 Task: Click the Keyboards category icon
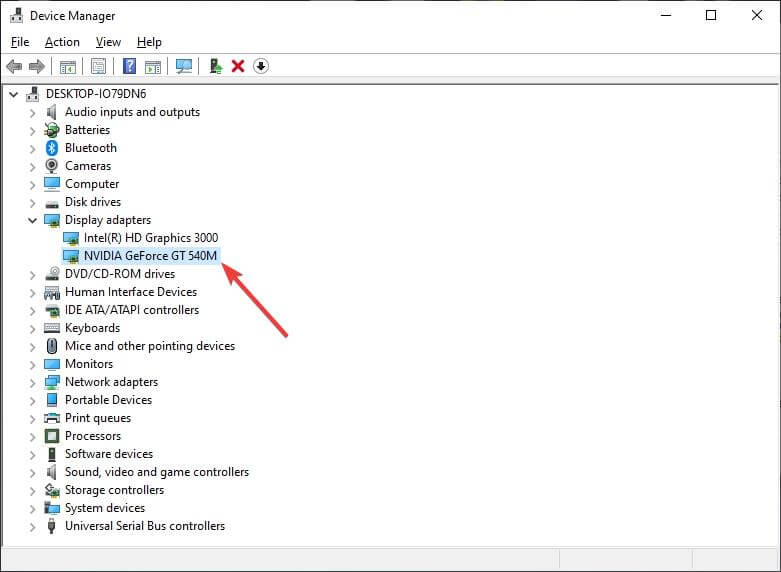point(52,328)
